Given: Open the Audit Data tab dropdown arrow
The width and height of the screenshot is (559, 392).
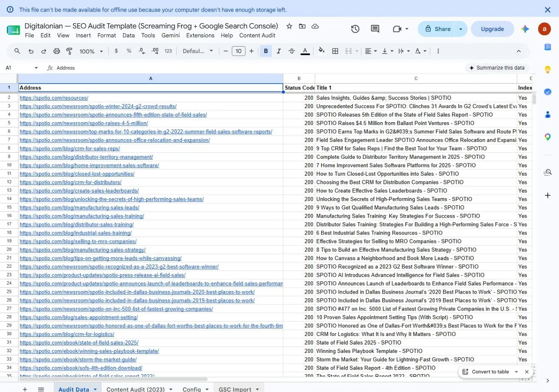Looking at the screenshot, I should tap(95, 389).
